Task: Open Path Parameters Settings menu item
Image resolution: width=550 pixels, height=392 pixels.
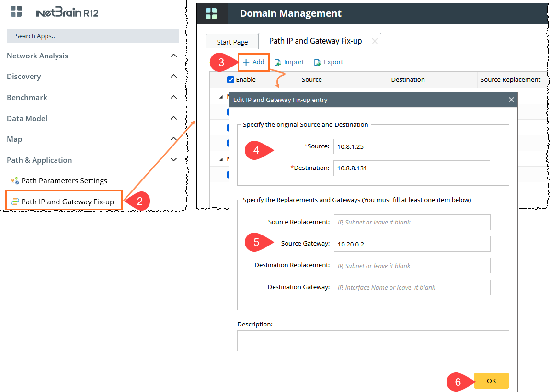Action: pyautogui.click(x=64, y=181)
